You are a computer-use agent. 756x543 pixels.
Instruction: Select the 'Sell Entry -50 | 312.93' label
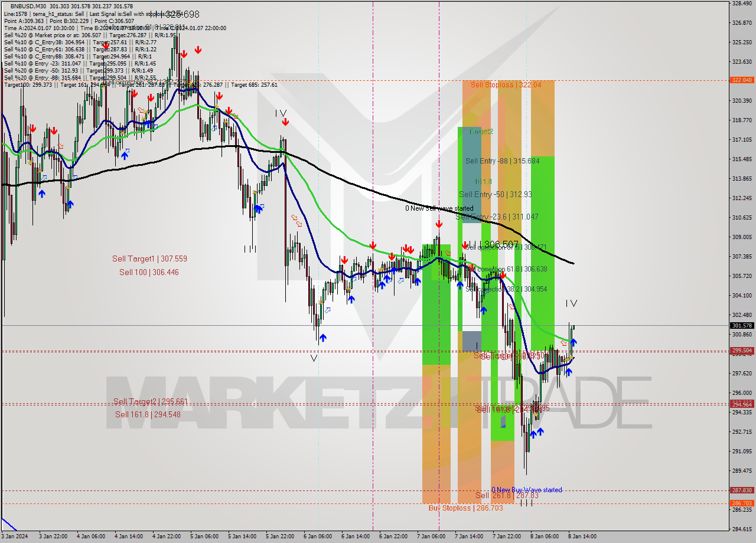[x=495, y=195]
